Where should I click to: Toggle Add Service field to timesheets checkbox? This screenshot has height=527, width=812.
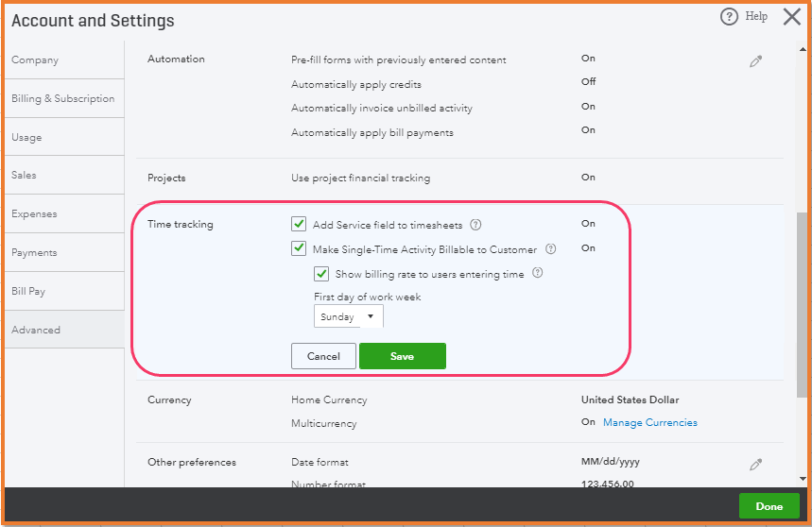click(299, 225)
